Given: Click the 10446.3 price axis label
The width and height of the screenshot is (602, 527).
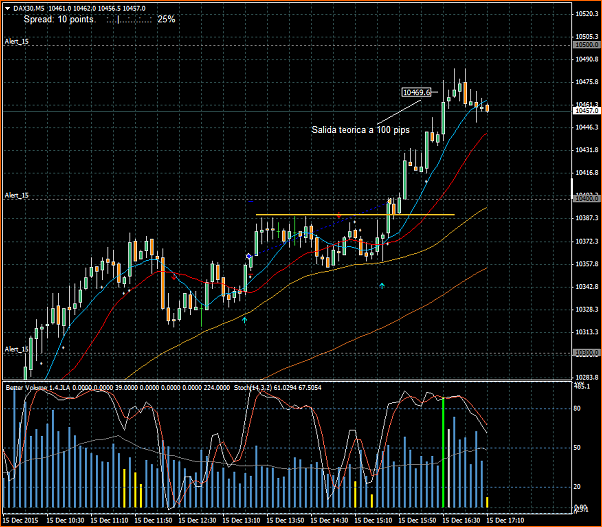Looking at the screenshot, I should [586, 127].
